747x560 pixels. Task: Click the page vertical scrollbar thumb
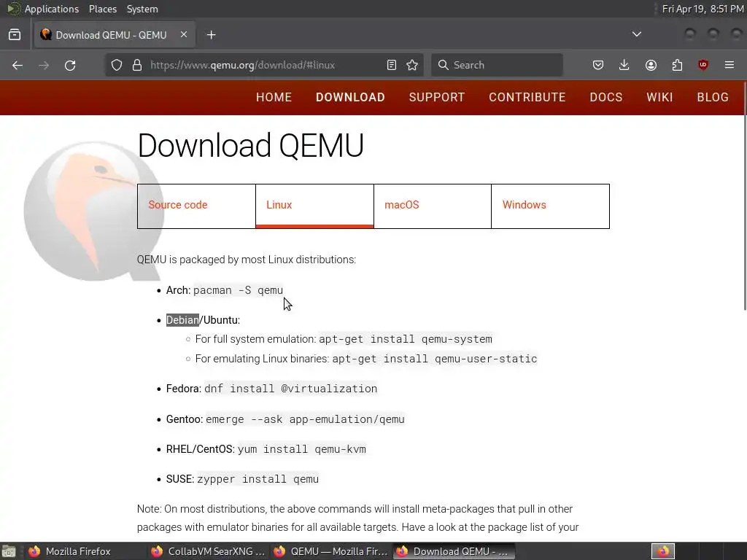[745, 196]
